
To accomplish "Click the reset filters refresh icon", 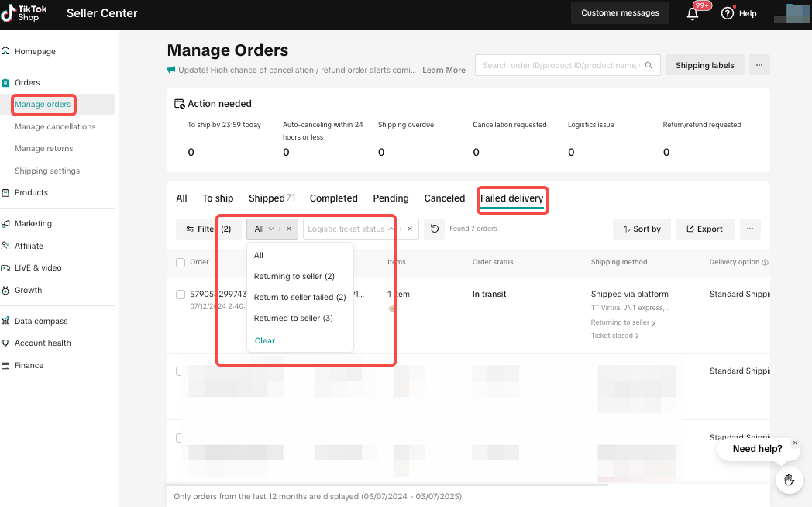I will click(x=435, y=229).
